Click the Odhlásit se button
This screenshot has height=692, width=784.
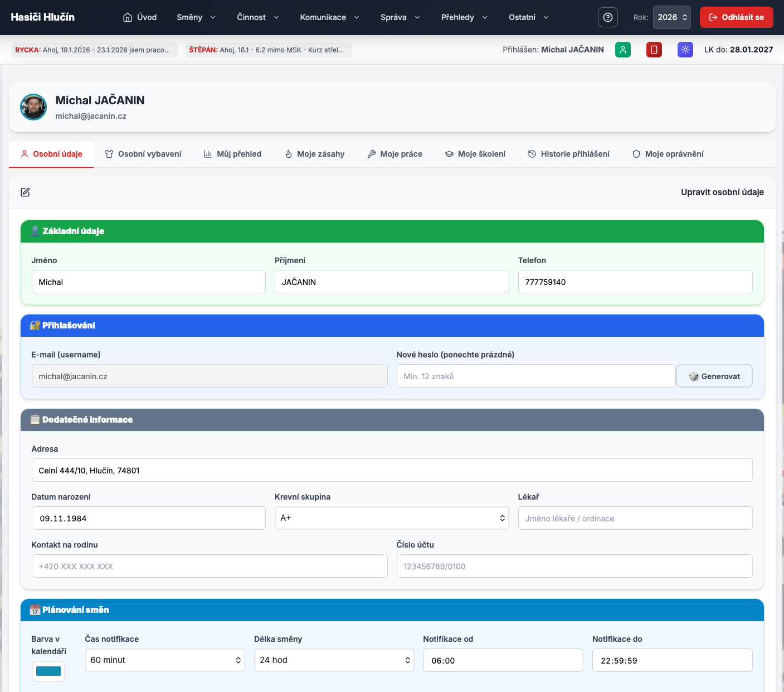pyautogui.click(x=736, y=17)
